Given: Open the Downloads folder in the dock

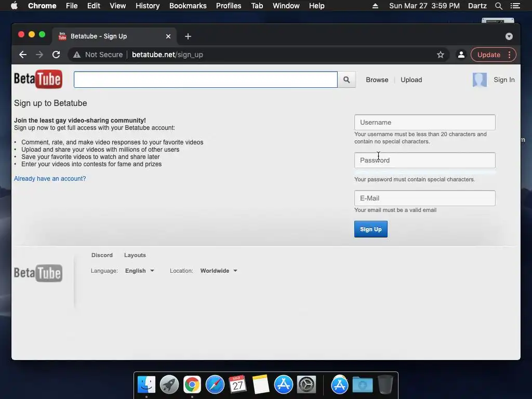Looking at the screenshot, I should pos(362,385).
